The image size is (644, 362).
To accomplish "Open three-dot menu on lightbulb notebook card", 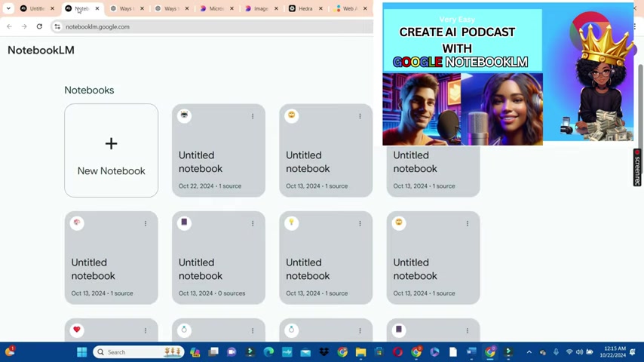I will [360, 223].
